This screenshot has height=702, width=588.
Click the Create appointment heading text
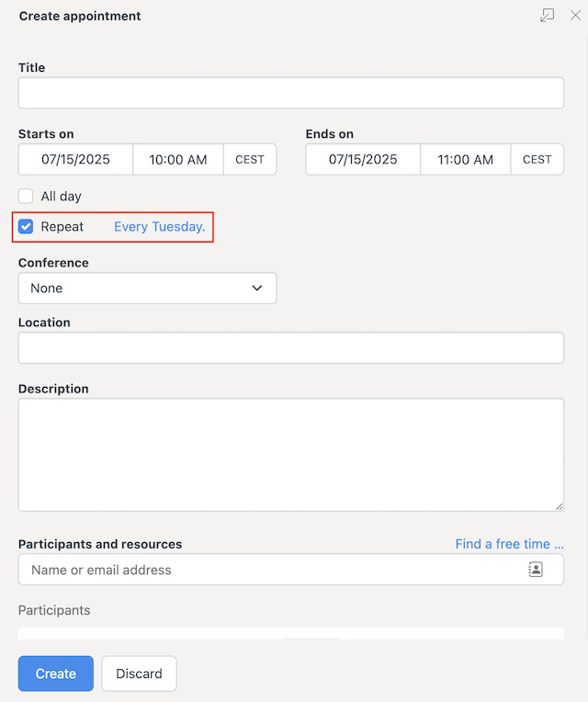pos(80,17)
